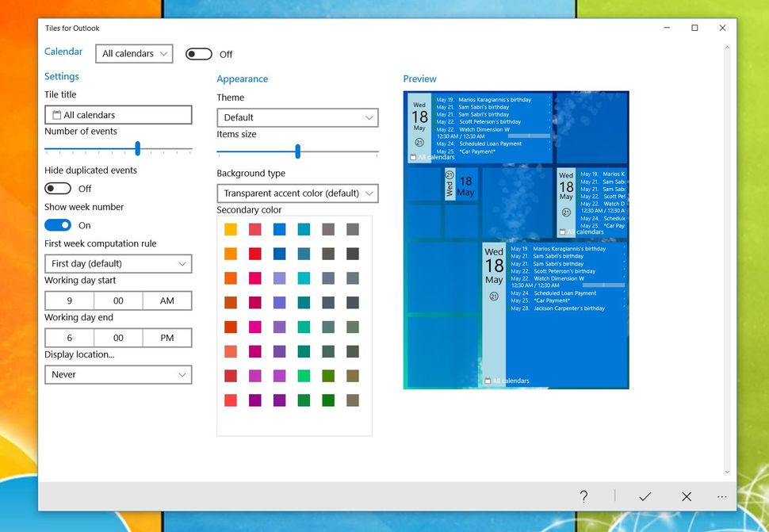The height and width of the screenshot is (532, 769).
Task: Enable Hide duplicated events
Action: tap(56, 188)
